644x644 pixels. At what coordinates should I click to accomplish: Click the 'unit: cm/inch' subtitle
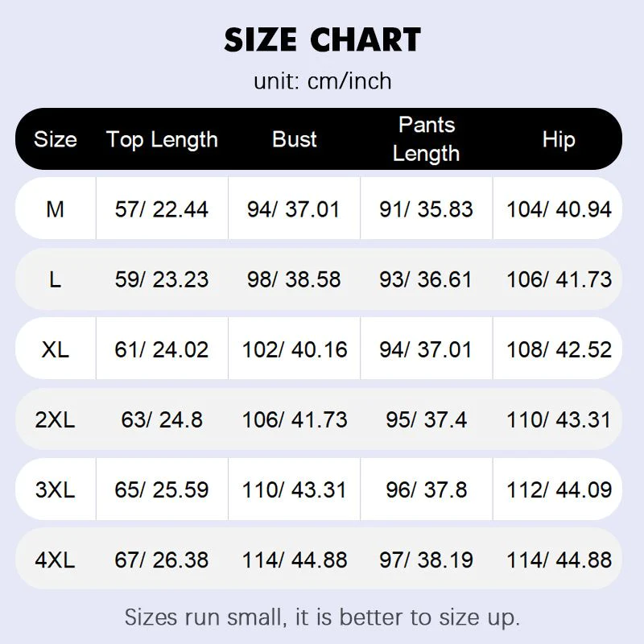click(322, 81)
